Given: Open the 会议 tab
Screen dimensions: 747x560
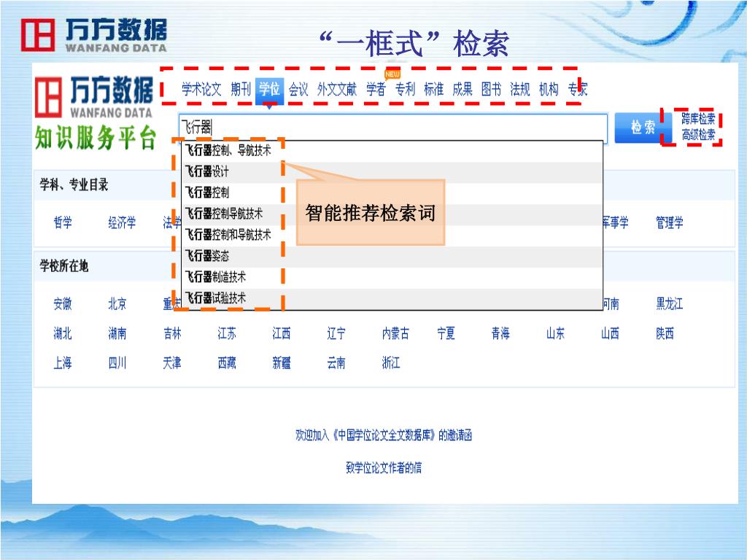Looking at the screenshot, I should 298,89.
